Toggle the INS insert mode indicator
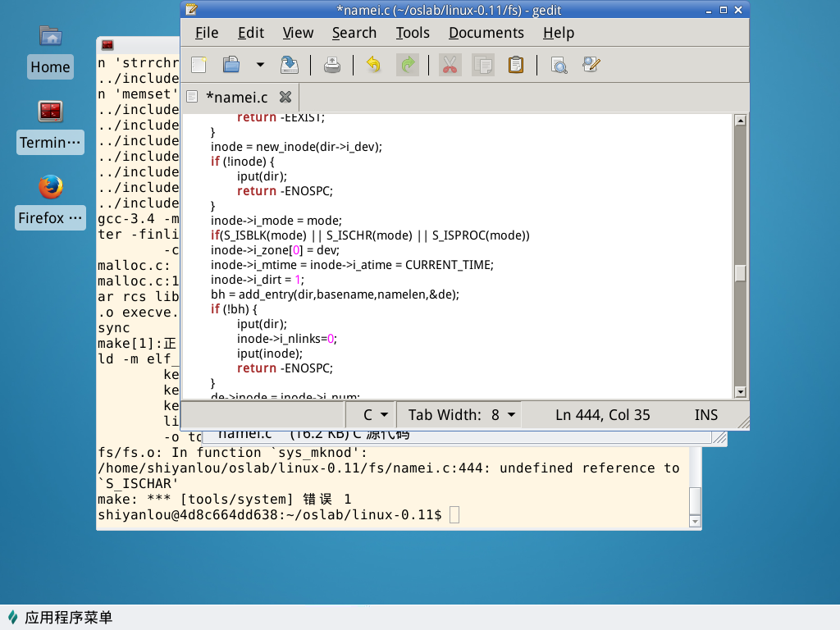The image size is (840, 630). pos(705,415)
